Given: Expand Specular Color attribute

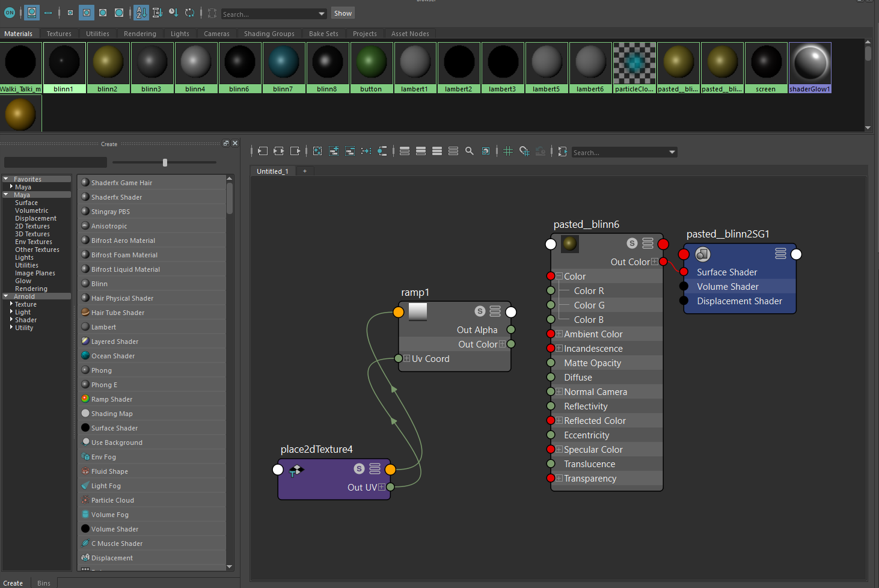Looking at the screenshot, I should (x=559, y=449).
